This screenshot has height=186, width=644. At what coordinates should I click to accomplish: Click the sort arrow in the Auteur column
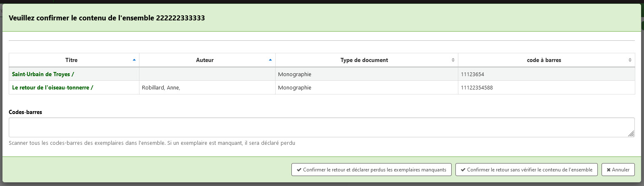pyautogui.click(x=270, y=60)
